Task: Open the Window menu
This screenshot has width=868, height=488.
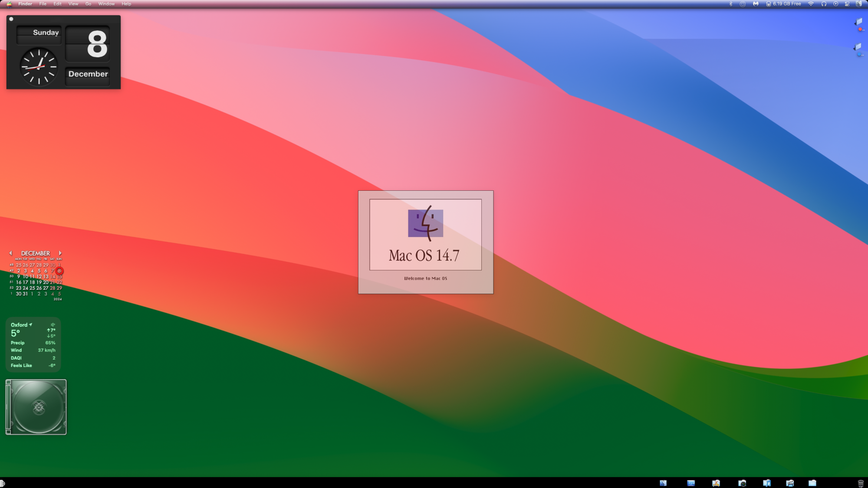Action: click(106, 4)
